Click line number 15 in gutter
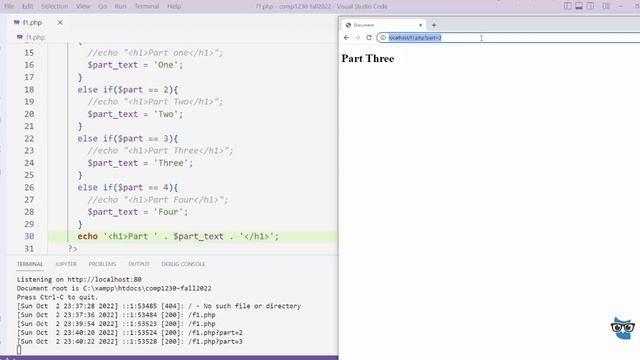The image size is (640, 360). (x=29, y=53)
